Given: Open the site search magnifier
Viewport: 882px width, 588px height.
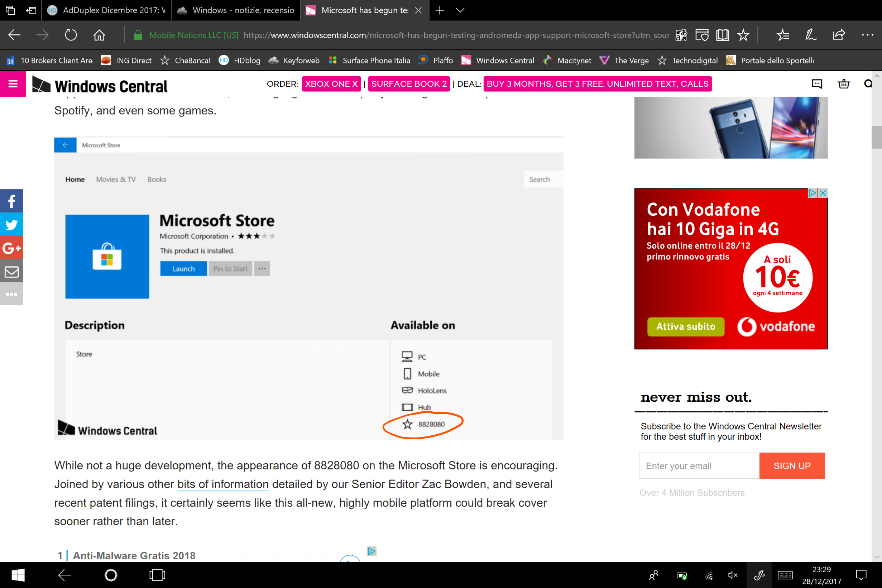Looking at the screenshot, I should [868, 83].
